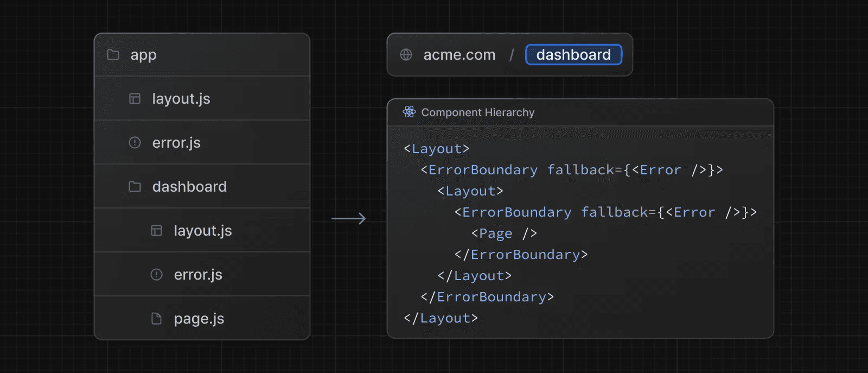The width and height of the screenshot is (868, 373).
Task: Click the right arrow between the panels
Action: tap(348, 219)
